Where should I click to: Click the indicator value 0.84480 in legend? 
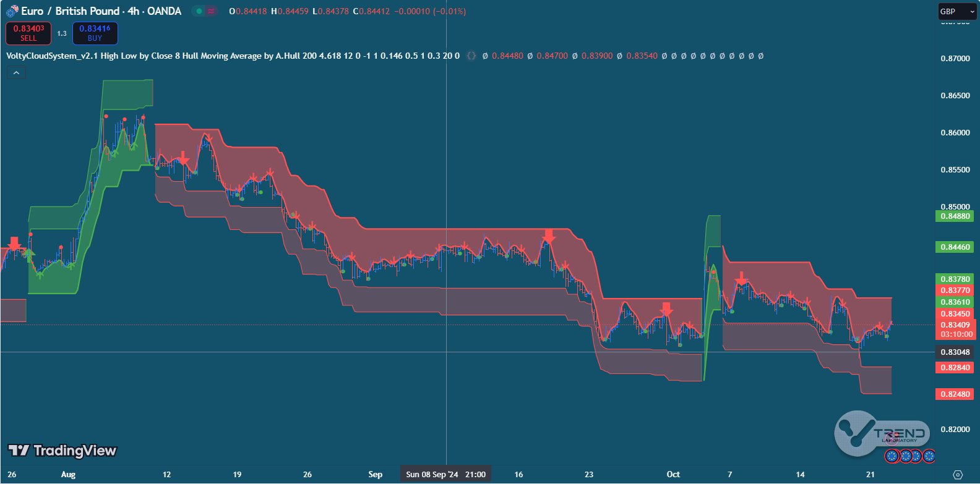tap(507, 56)
